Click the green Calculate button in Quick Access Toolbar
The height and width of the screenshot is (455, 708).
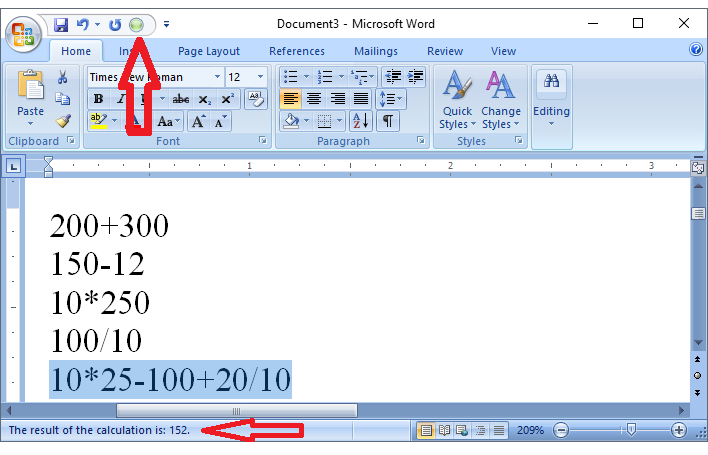point(136,24)
